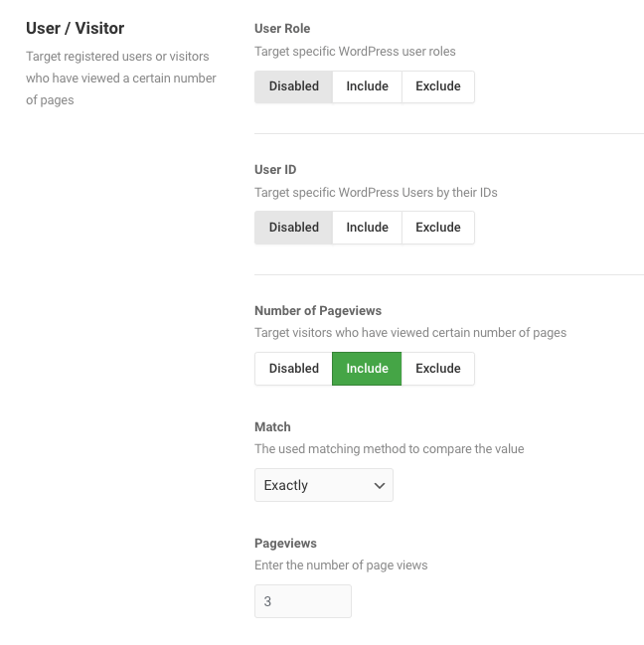Click the Pageviews field label
Screen dimensions: 644x645
[285, 544]
